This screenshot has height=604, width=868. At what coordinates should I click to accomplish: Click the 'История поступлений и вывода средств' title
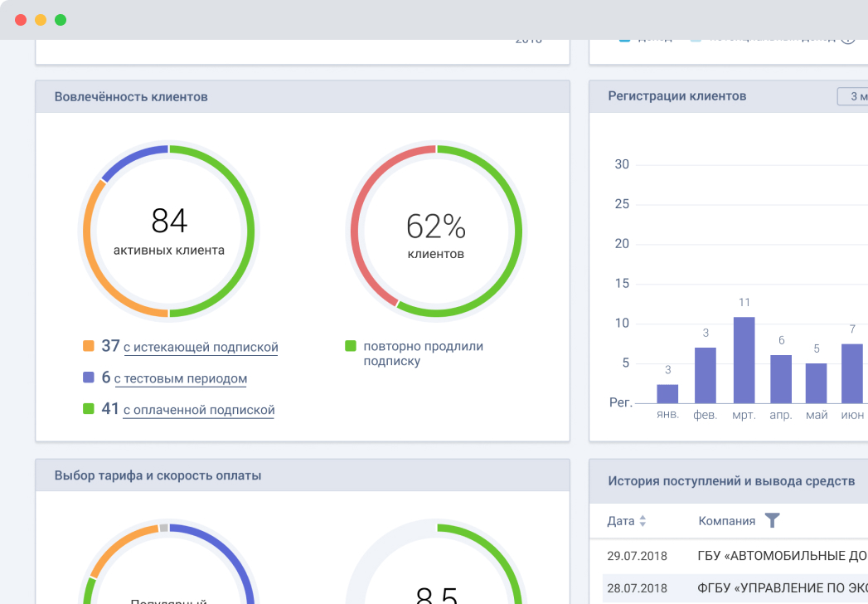coord(731,481)
